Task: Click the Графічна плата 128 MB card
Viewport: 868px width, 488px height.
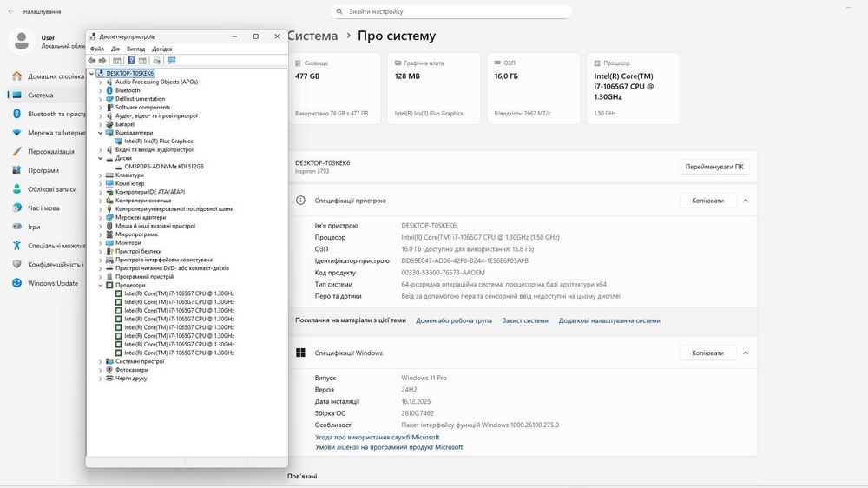Action: (x=434, y=89)
